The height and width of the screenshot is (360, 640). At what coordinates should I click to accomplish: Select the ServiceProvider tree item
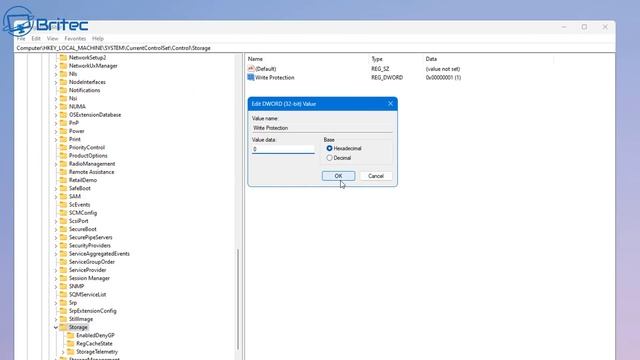click(87, 270)
